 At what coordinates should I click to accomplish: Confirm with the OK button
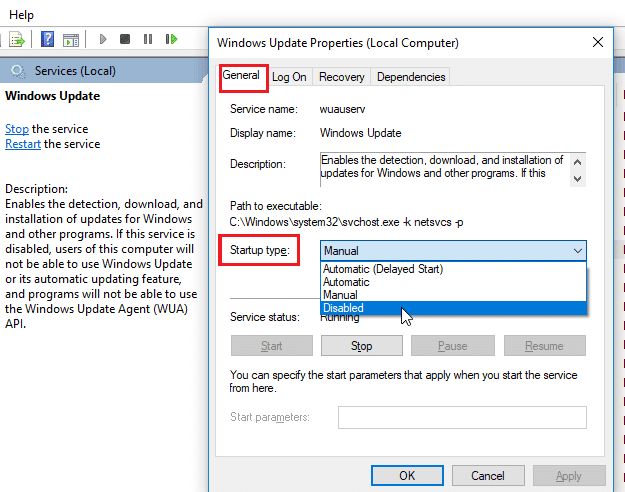[407, 476]
